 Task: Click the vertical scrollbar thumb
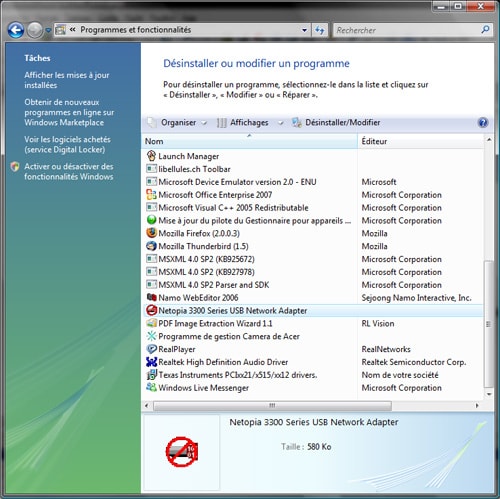[x=489, y=324]
